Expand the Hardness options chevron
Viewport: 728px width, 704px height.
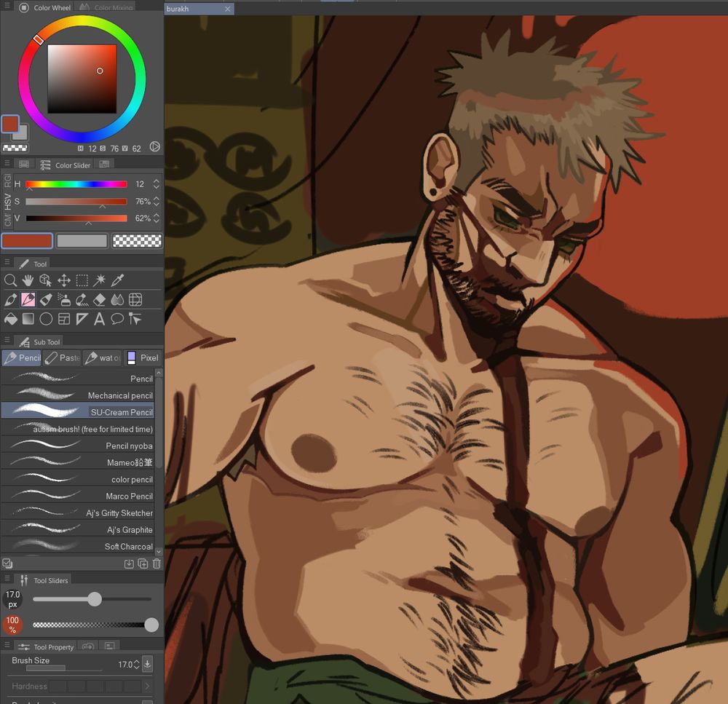pos(148,687)
